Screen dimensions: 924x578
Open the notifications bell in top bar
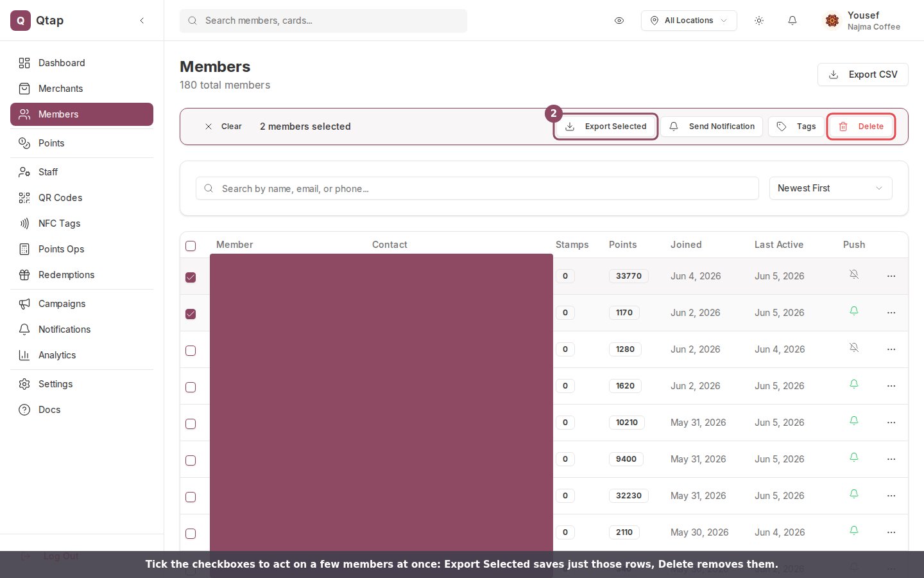tap(792, 21)
